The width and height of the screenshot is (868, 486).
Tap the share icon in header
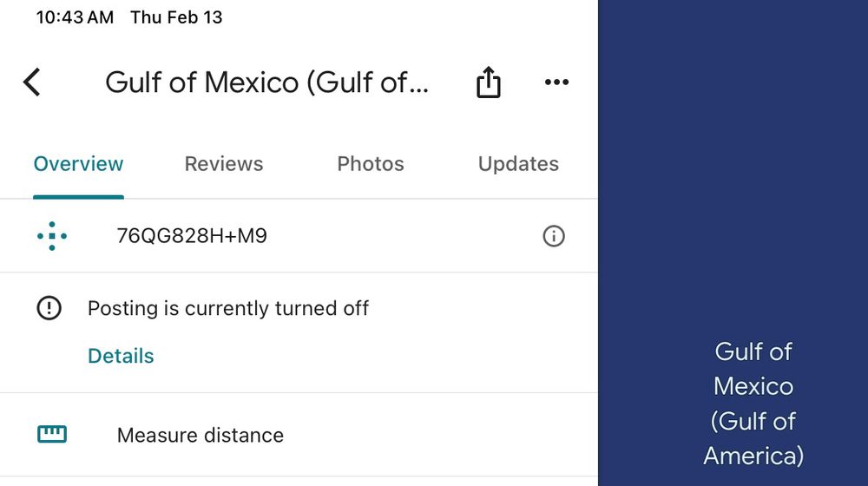(489, 83)
